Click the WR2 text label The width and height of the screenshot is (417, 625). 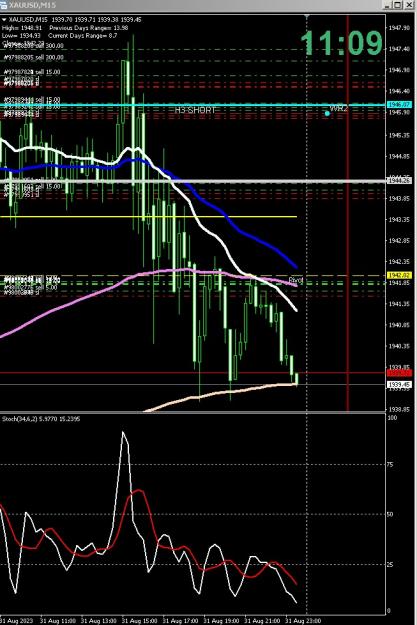coord(339,108)
